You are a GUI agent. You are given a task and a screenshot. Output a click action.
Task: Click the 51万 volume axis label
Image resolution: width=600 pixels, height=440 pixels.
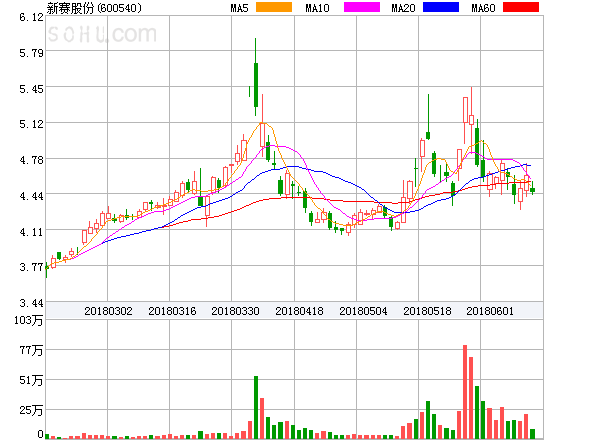31,380
